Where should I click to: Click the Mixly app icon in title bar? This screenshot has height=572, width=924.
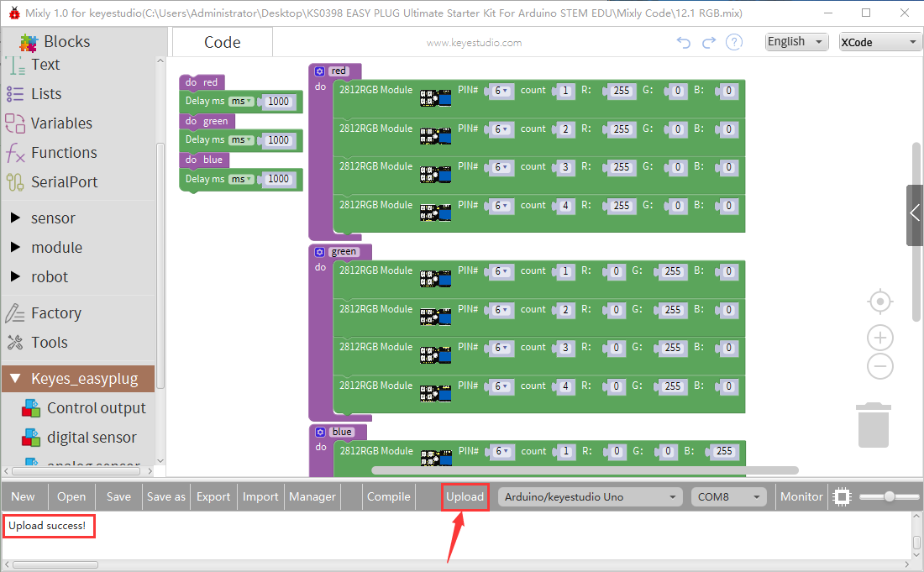tap(14, 13)
